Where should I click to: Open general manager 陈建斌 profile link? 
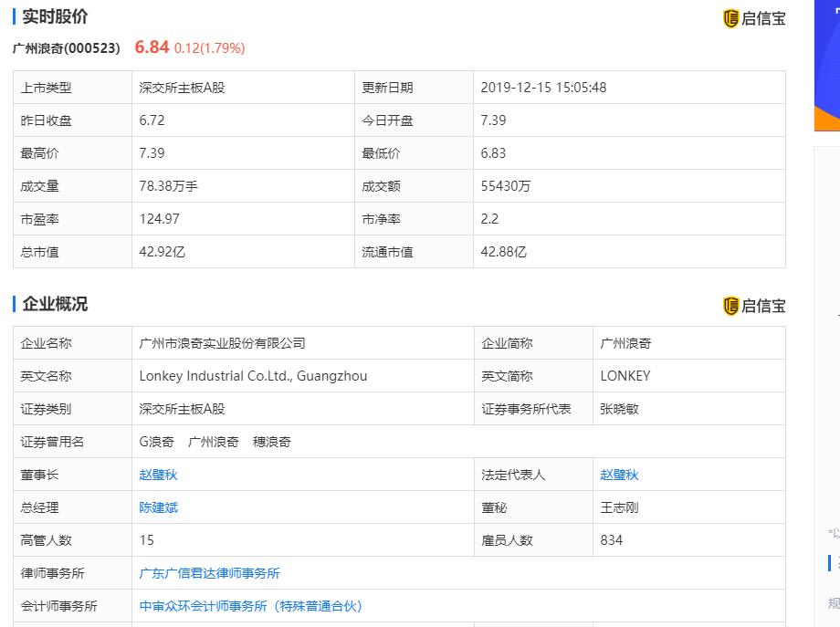[x=158, y=507]
